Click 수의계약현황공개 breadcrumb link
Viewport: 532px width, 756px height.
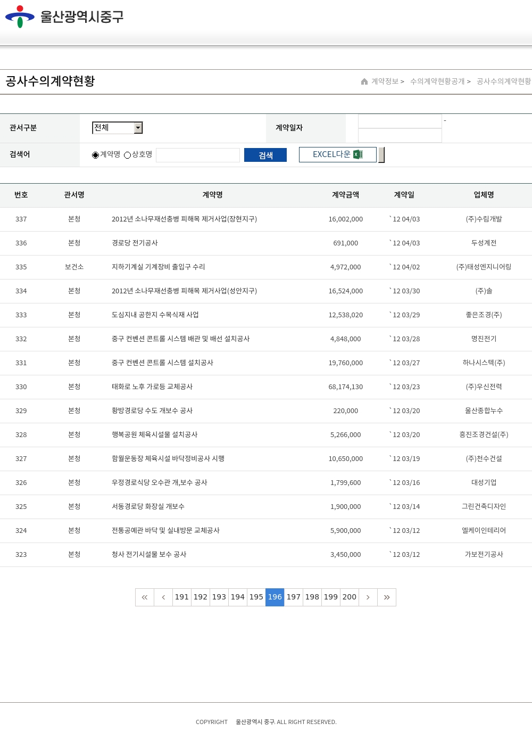437,81
